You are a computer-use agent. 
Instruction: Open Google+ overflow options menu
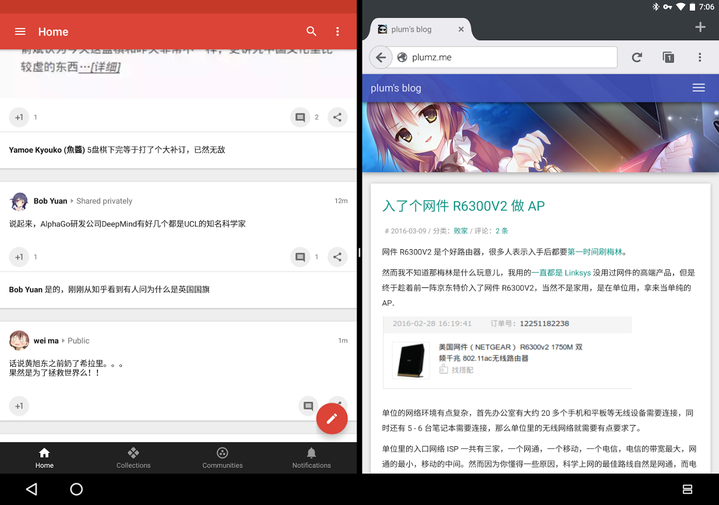pos(338,32)
